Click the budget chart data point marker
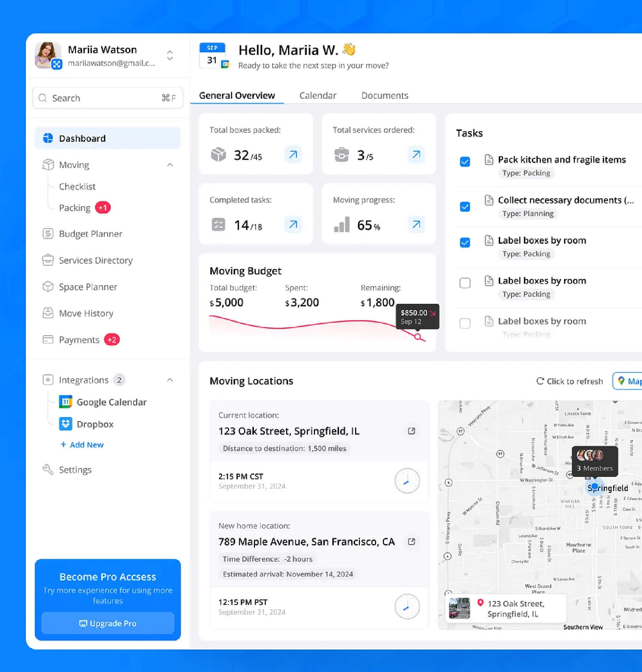This screenshot has height=672, width=642. 417,336
